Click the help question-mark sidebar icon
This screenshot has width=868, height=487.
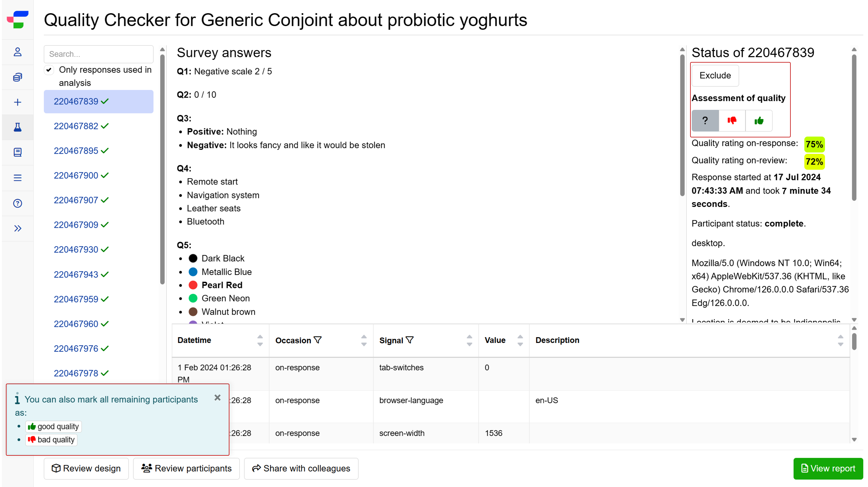tap(18, 203)
